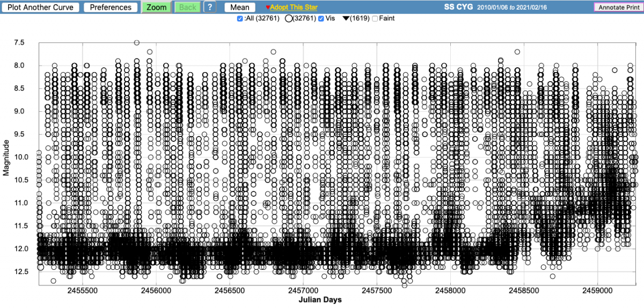The height and width of the screenshot is (308, 644).
Task: Uncheck the All (32761) checkbox
Action: coord(240,19)
